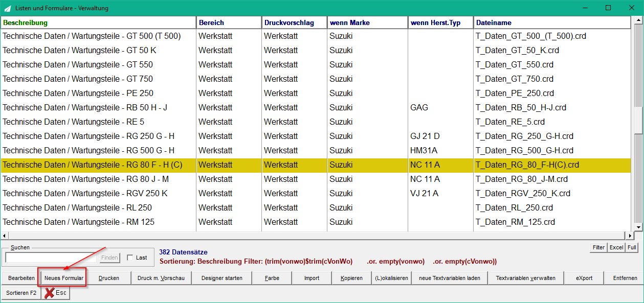
Task: Click the wenn Marke column header
Action: coord(368,22)
